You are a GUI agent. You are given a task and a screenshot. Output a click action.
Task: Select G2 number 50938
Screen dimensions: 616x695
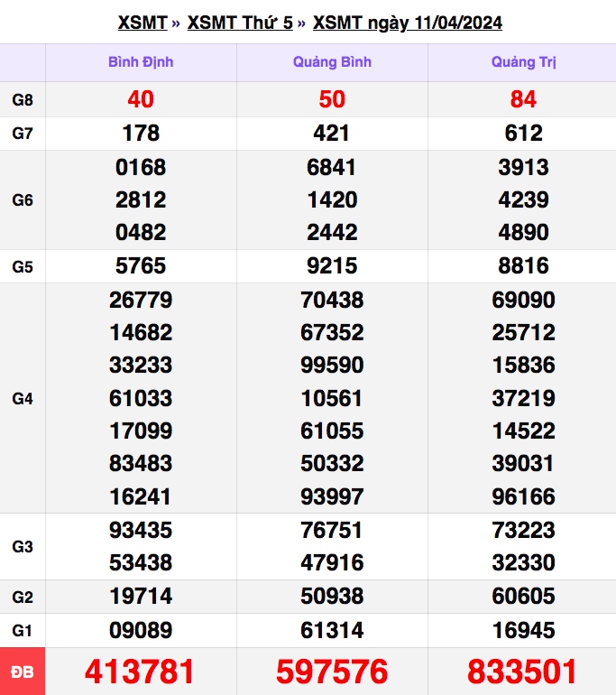click(332, 597)
